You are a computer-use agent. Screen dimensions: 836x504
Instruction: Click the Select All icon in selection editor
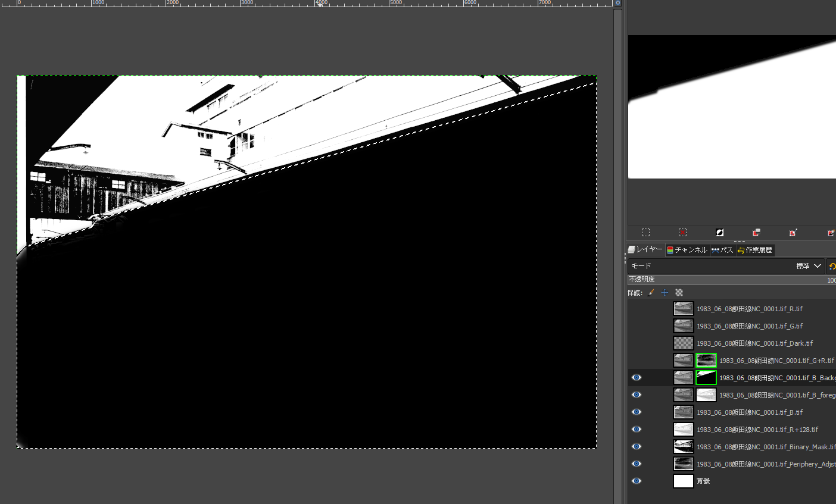[645, 233]
